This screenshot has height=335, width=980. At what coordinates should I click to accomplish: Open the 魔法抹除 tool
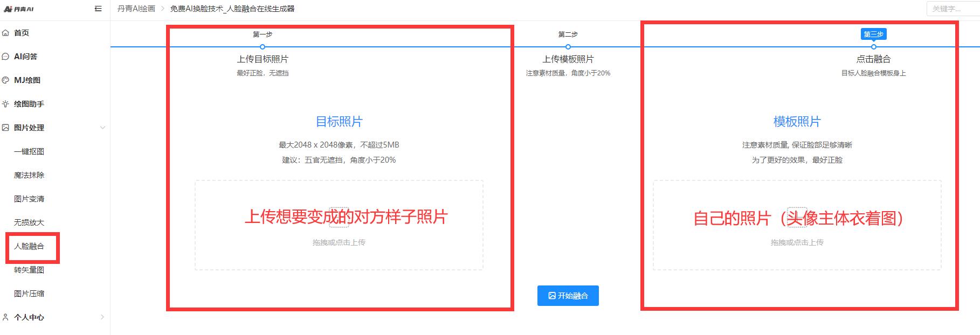[x=29, y=175]
